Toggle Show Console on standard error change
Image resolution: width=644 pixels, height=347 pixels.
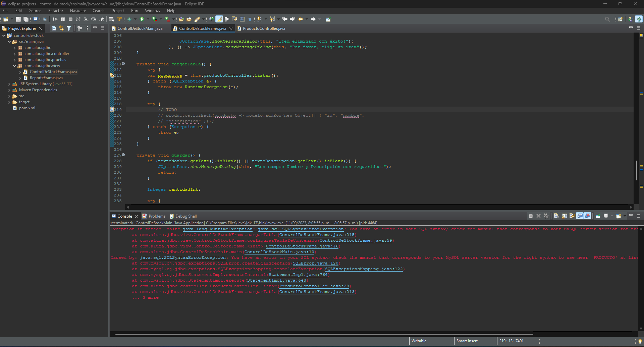[x=588, y=216]
